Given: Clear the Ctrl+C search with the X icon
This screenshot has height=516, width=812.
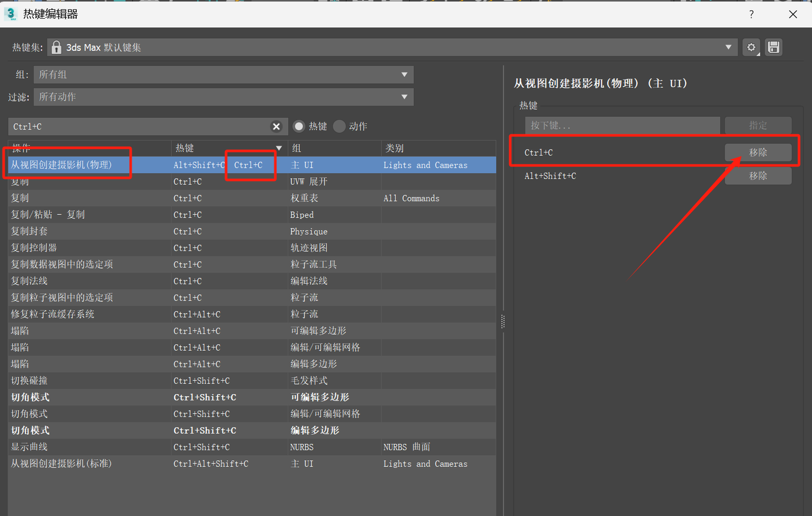Looking at the screenshot, I should click(276, 126).
